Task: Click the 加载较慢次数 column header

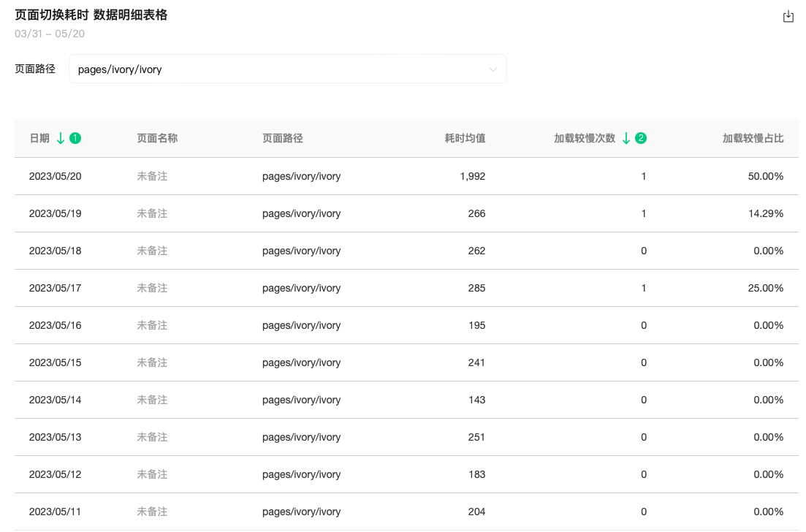Action: click(585, 138)
